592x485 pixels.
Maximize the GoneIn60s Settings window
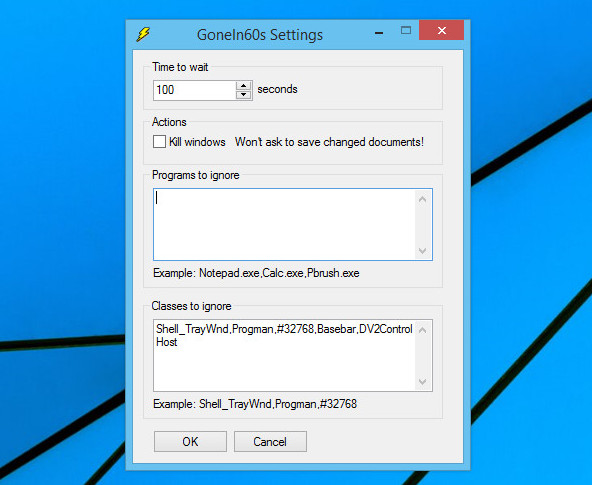(406, 31)
